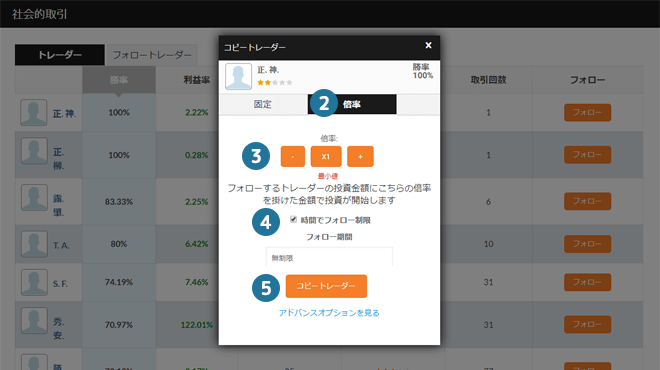The width and height of the screenshot is (660, 370).
Task: Click フォロー button for T. A. row
Action: pos(587,244)
